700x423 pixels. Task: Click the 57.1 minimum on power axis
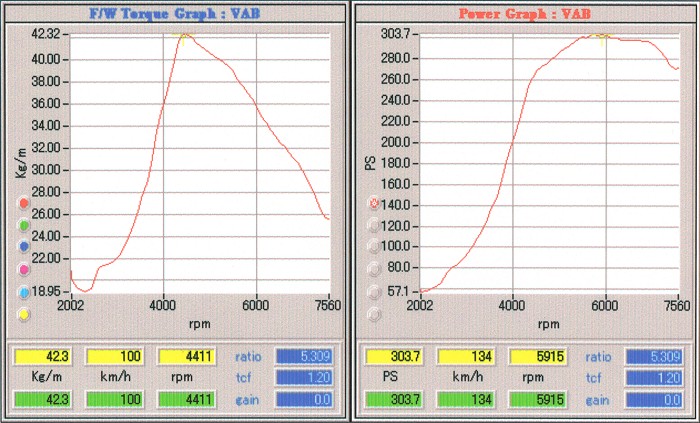pos(400,291)
